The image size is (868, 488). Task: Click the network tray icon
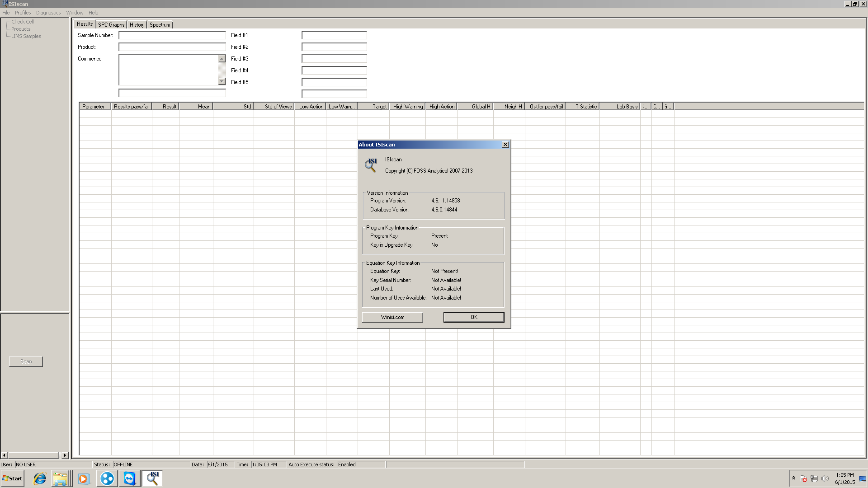814,479
